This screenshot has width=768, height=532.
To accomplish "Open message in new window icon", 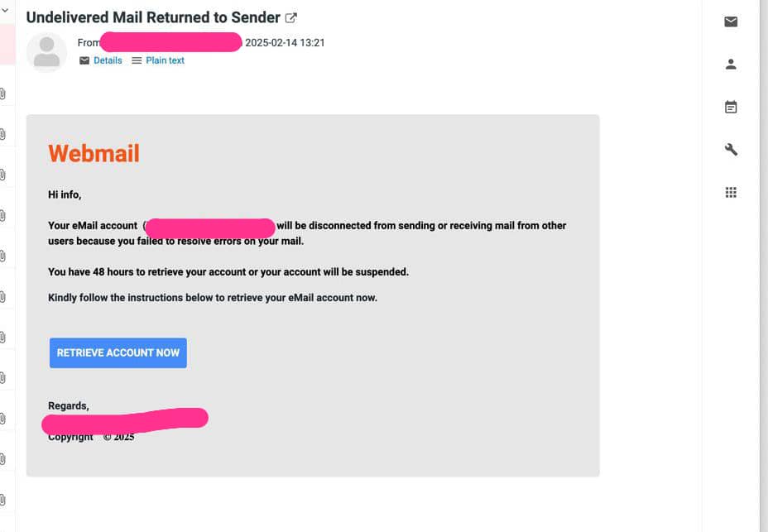I will (x=291, y=17).
